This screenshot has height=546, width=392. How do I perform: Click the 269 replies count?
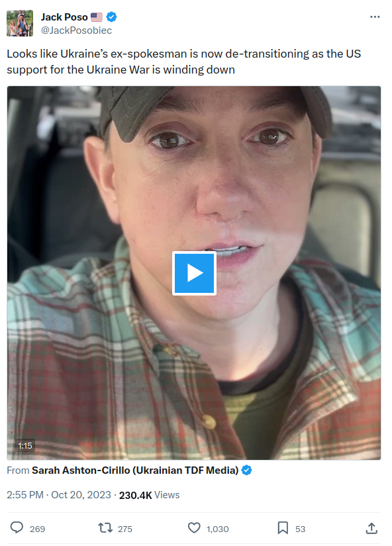pyautogui.click(x=37, y=529)
